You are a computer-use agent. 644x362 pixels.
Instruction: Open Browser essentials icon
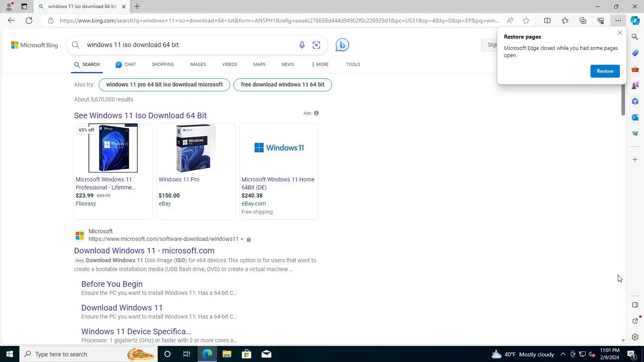tap(601, 21)
